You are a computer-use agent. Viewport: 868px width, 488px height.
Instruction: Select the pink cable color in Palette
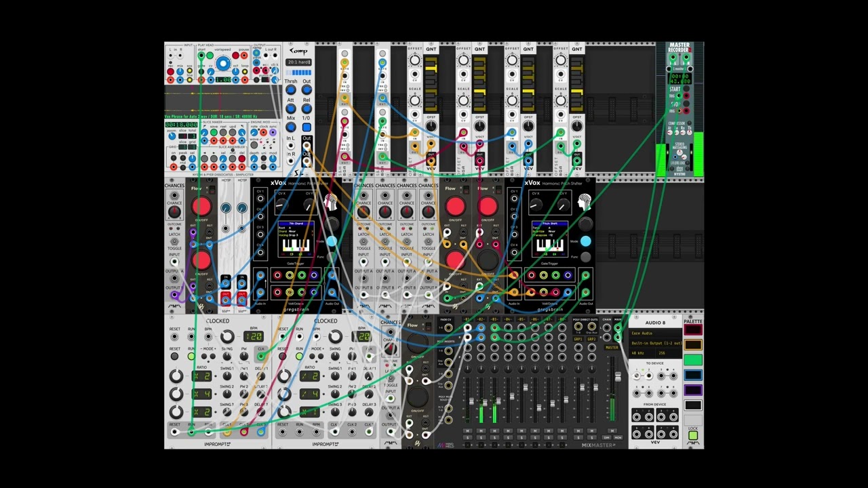pyautogui.click(x=693, y=329)
